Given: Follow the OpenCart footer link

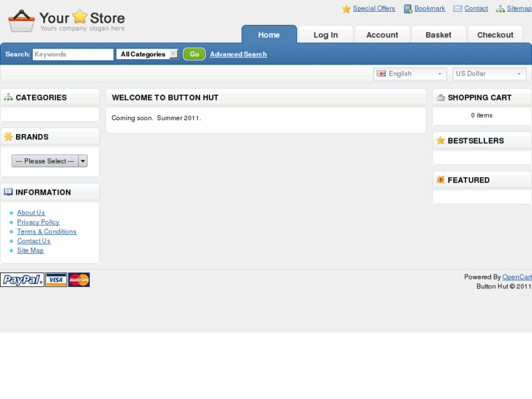Looking at the screenshot, I should pyautogui.click(x=517, y=277).
